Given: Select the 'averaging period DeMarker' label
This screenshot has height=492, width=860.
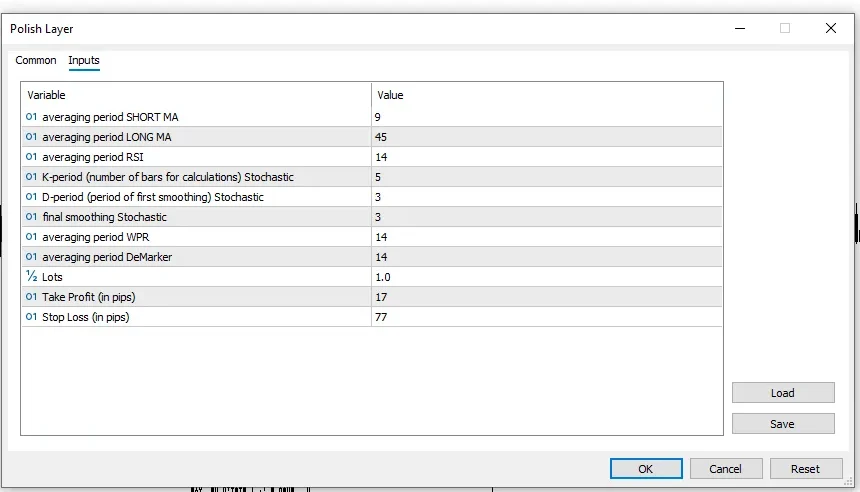Looking at the screenshot, I should point(107,257).
